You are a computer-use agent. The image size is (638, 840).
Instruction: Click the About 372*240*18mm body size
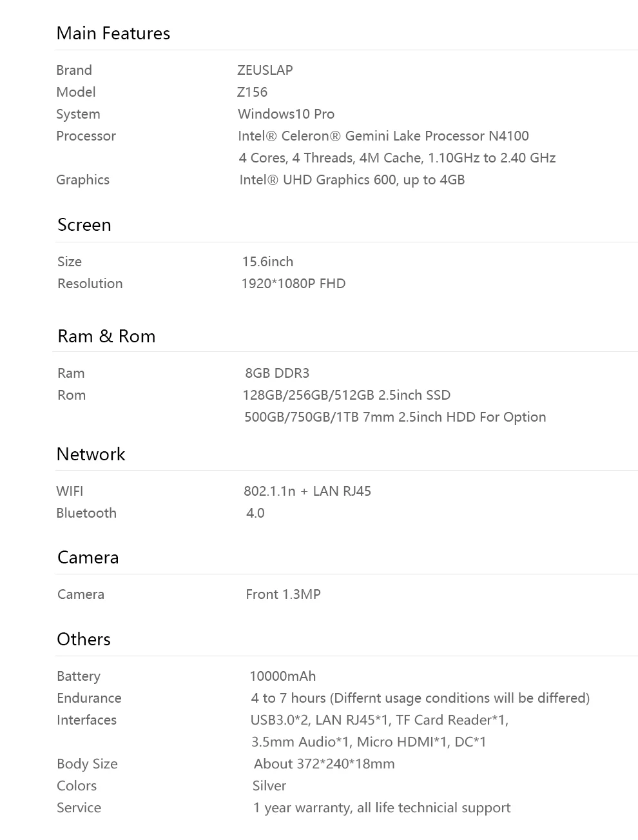(x=324, y=764)
